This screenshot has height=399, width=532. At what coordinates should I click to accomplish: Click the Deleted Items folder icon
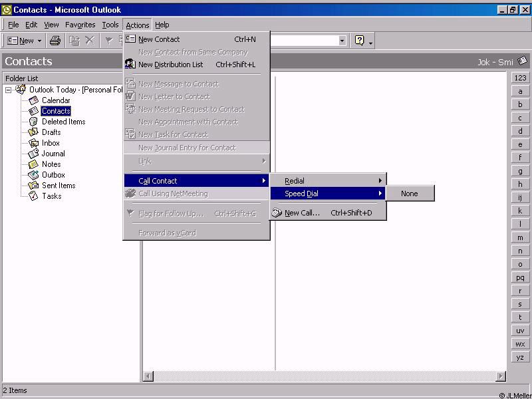[34, 122]
